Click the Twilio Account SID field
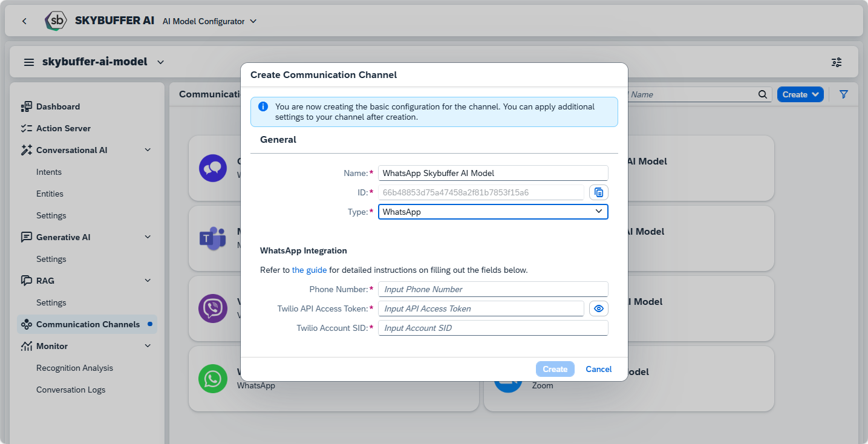Viewport: 868px width, 444px height. click(493, 328)
